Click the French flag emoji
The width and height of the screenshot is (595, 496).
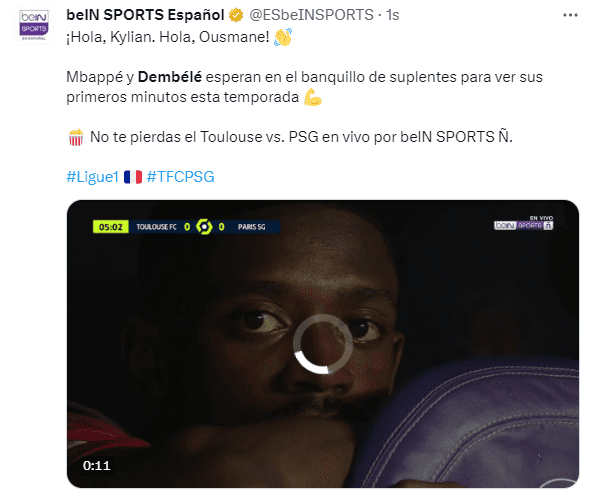pyautogui.click(x=133, y=177)
